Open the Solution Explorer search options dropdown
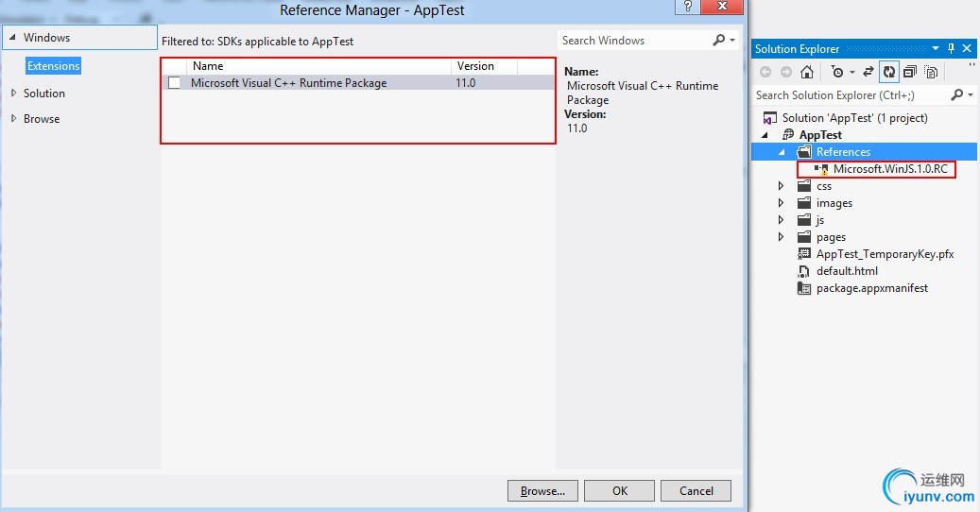The height and width of the screenshot is (512, 980). coord(971,95)
